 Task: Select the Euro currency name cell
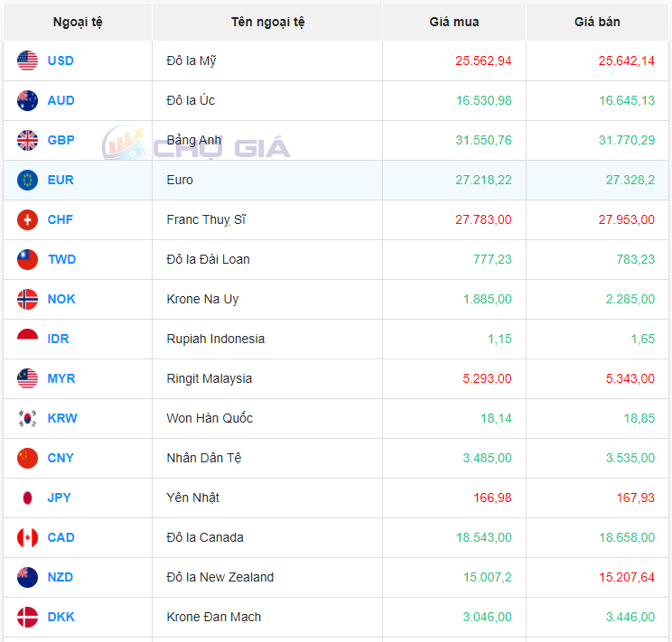pos(180,180)
